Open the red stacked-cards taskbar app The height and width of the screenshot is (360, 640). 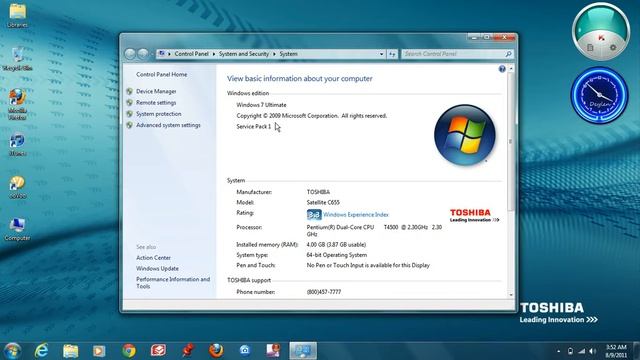pyautogui.click(x=158, y=351)
